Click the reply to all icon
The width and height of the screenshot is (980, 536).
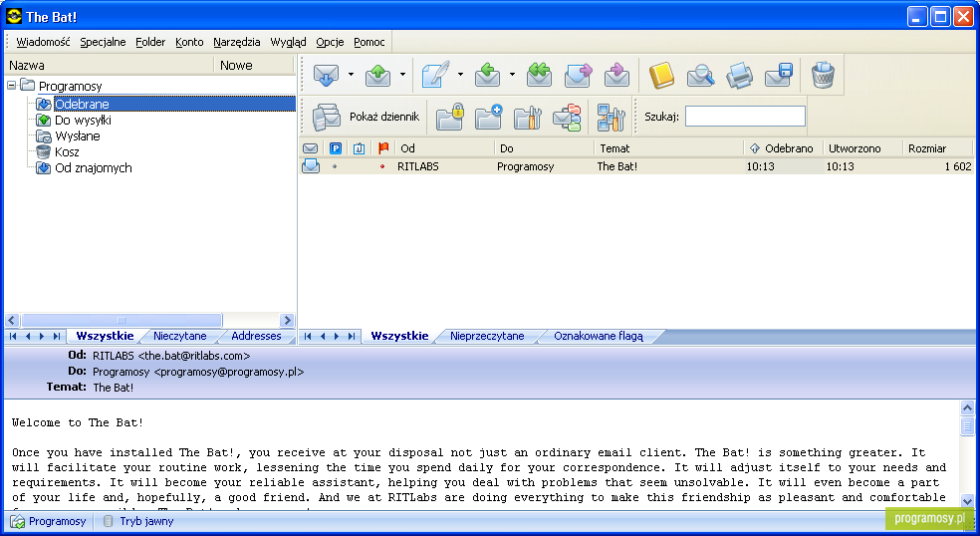[x=539, y=75]
